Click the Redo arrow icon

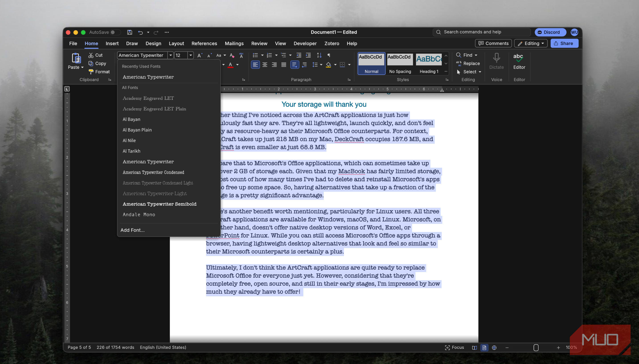[156, 32]
